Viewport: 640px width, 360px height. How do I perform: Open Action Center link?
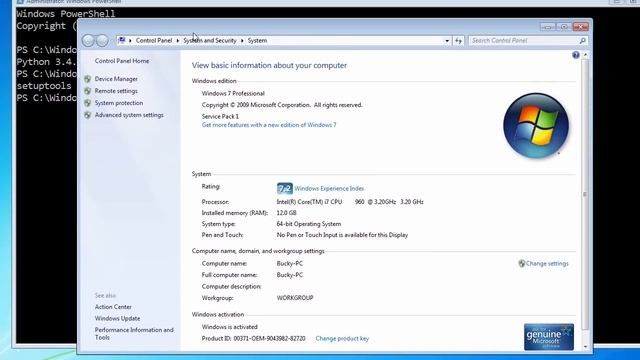tap(113, 307)
